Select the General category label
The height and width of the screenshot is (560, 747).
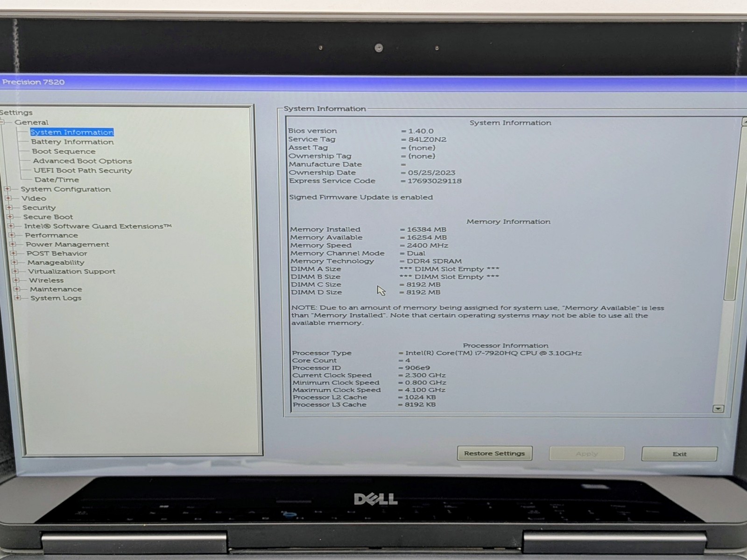[31, 122]
